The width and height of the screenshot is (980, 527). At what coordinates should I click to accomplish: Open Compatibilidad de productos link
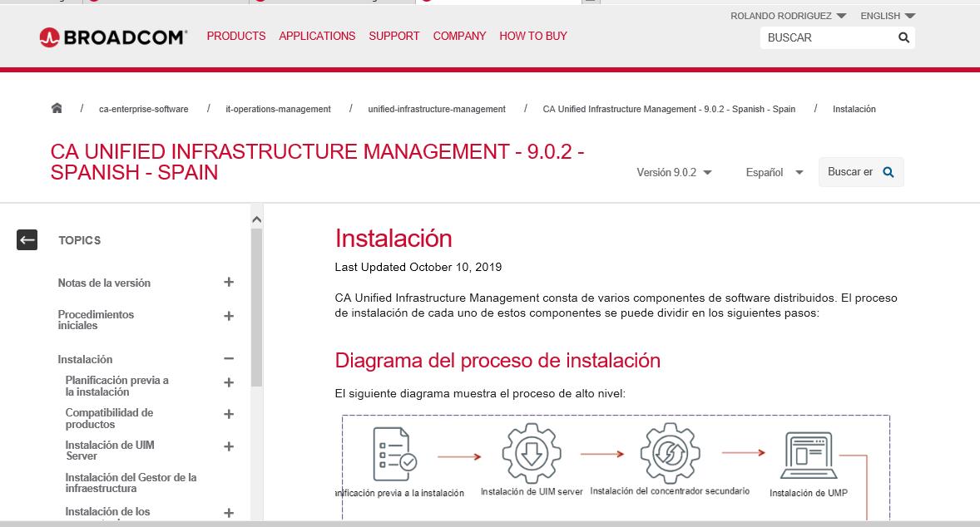coord(109,418)
